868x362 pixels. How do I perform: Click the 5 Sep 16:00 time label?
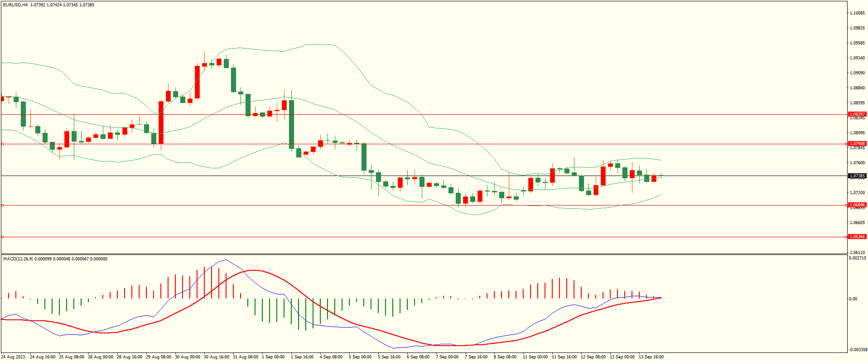point(389,357)
